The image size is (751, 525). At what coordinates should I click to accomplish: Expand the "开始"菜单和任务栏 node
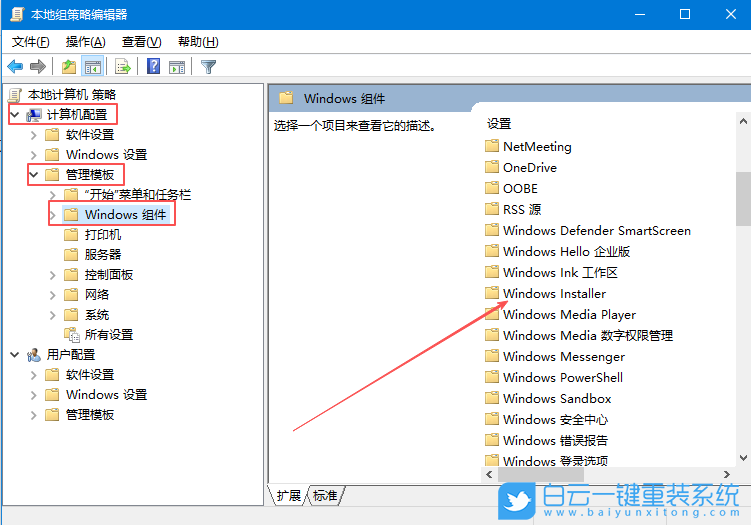click(x=53, y=195)
